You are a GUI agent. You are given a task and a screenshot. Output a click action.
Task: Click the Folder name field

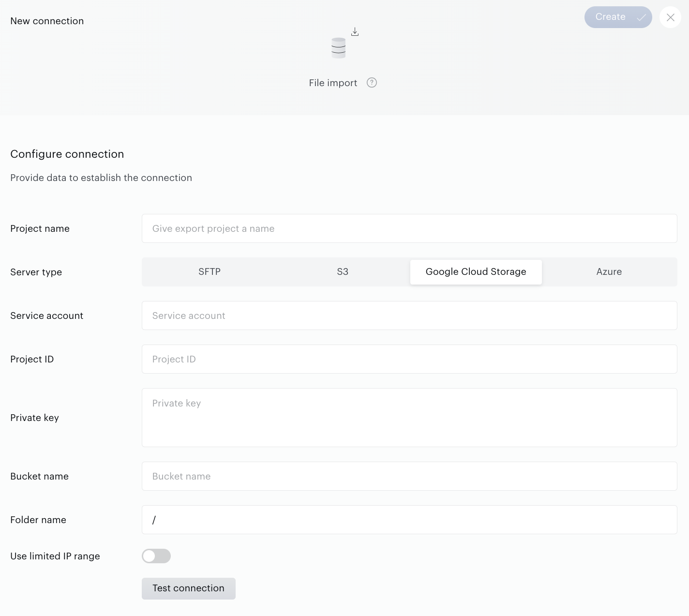pos(409,520)
